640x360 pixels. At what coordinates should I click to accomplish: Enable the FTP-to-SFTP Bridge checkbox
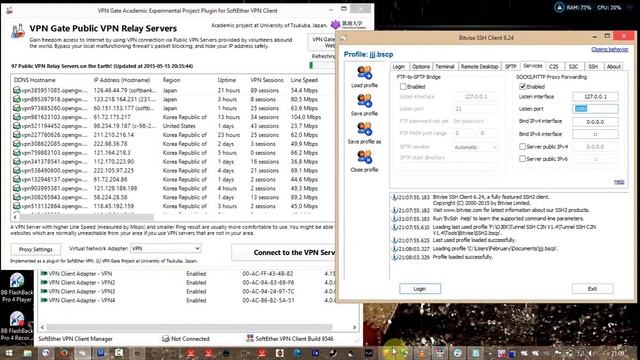click(x=403, y=87)
